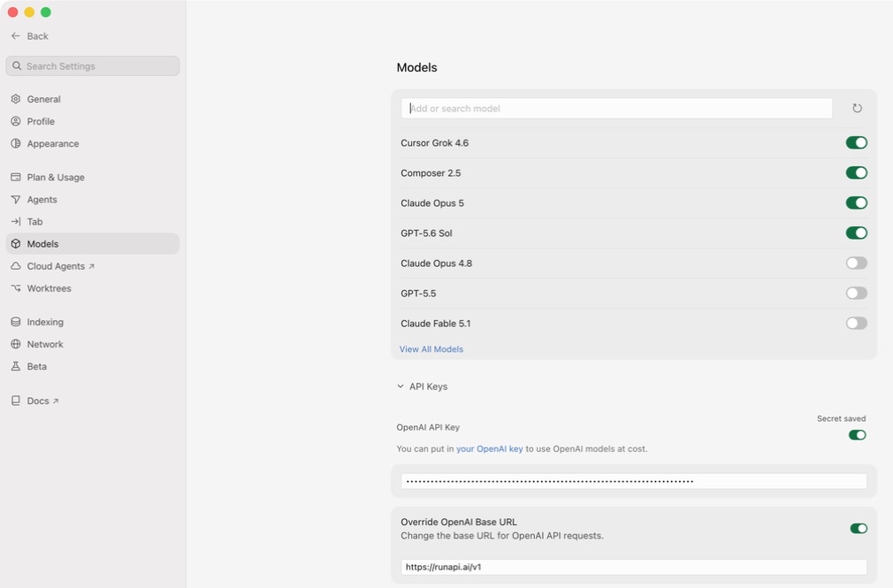Image resolution: width=893 pixels, height=588 pixels.
Task: Click the View All Models link
Action: [x=431, y=349]
